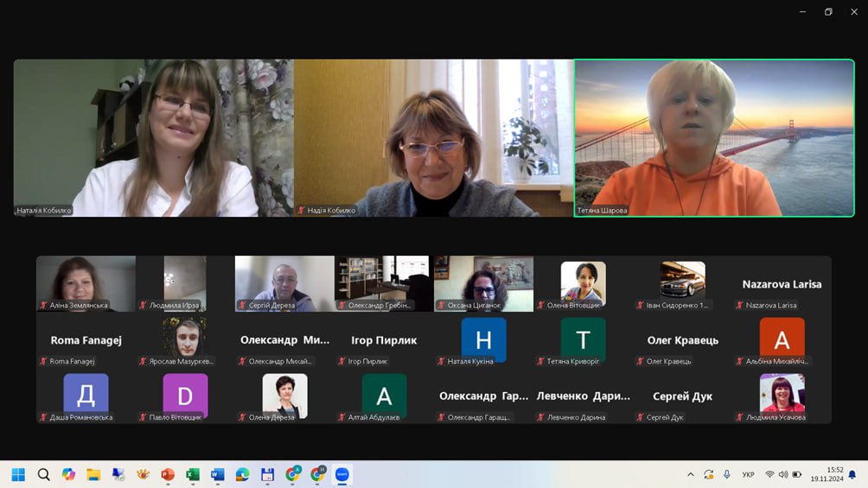This screenshot has height=488, width=868.
Task: Click the Zoom icon on the taskbar
Action: click(342, 475)
